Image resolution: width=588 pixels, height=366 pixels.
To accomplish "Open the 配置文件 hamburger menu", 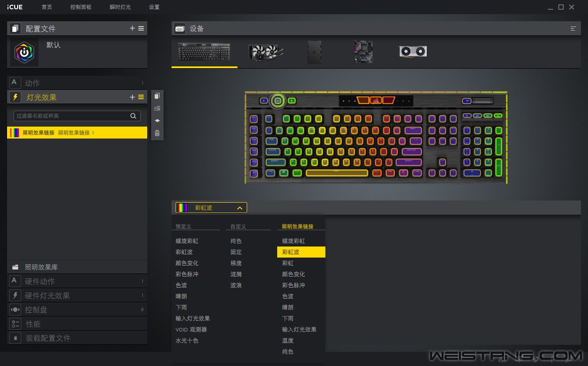I will (x=141, y=28).
